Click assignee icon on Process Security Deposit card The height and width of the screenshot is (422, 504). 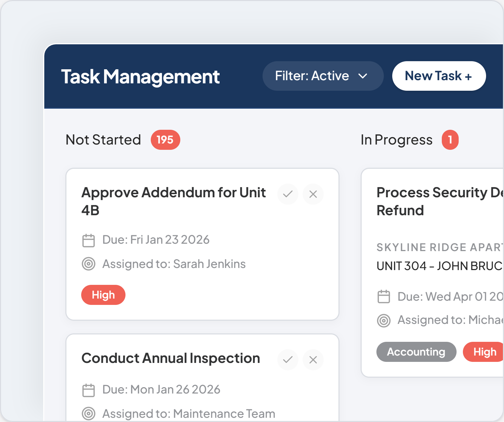point(384,320)
